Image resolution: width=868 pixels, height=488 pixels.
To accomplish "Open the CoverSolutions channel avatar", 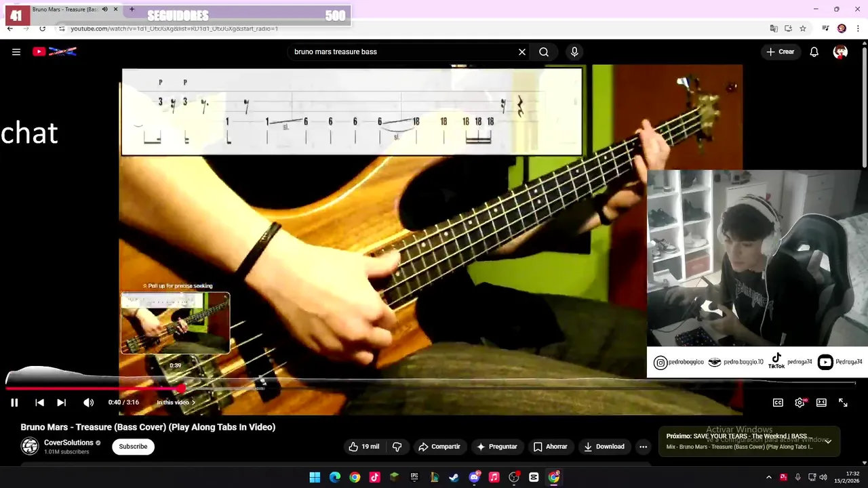I will pyautogui.click(x=30, y=446).
